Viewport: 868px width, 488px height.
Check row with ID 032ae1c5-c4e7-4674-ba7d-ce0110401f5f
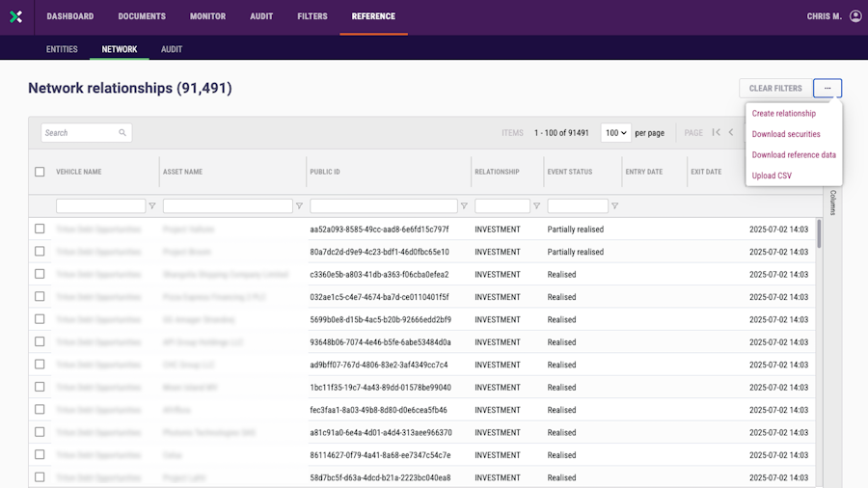(x=40, y=297)
